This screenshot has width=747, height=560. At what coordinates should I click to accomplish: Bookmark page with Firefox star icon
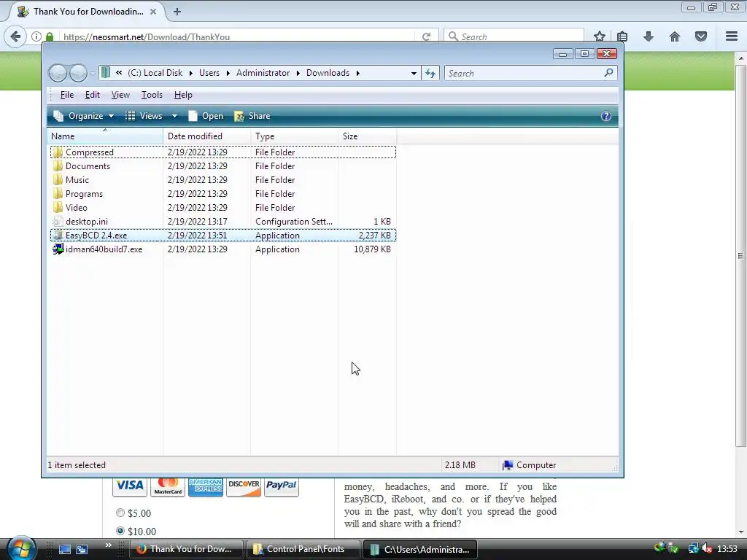point(600,36)
